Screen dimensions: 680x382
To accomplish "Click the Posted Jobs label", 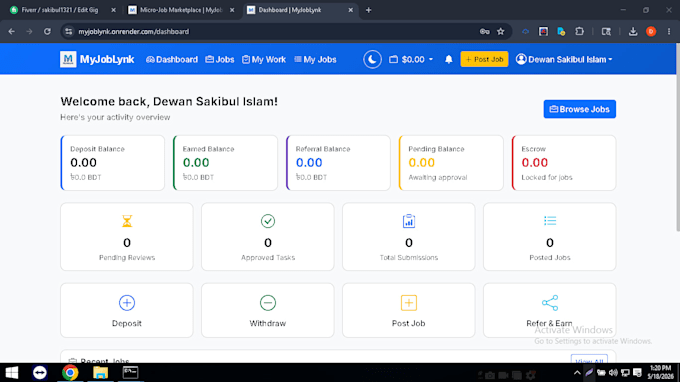I will (550, 258).
